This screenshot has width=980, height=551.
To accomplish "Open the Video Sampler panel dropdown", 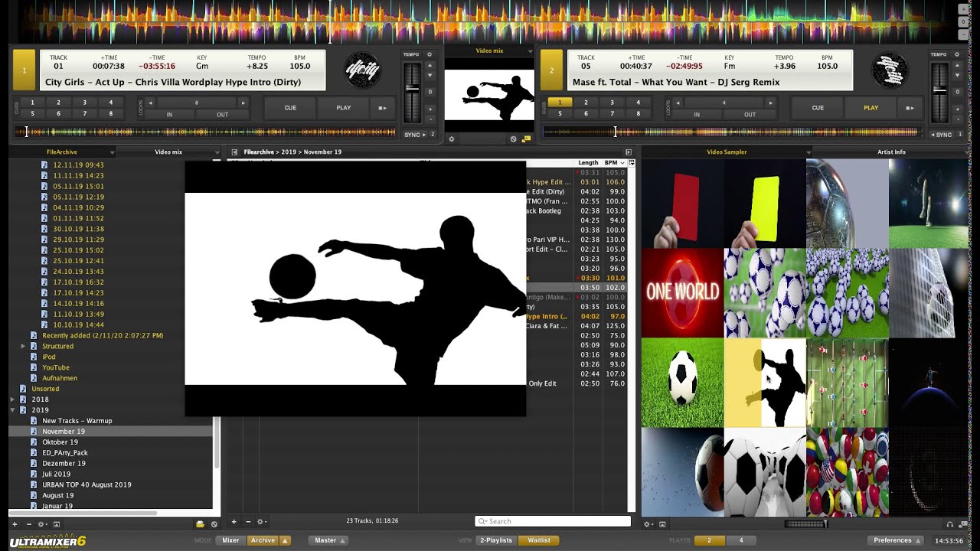I will [809, 152].
